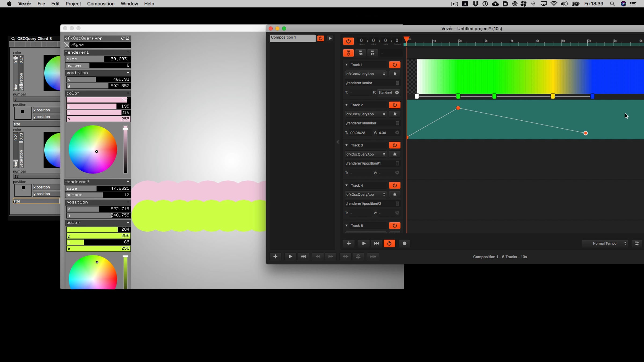Screen dimensions: 644x362
Task: Click the record button in timeline controls
Action: (x=404, y=243)
